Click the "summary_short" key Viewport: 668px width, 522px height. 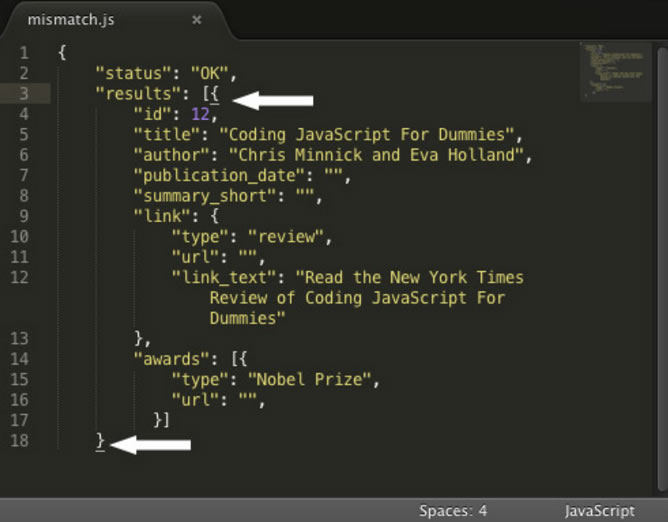click(x=204, y=196)
